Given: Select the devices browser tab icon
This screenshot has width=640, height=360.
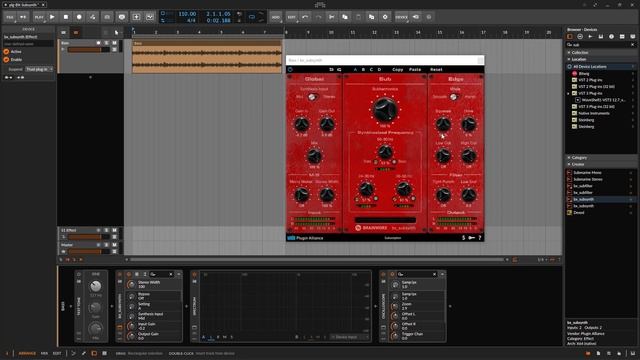Looking at the screenshot, I should click(x=570, y=36).
